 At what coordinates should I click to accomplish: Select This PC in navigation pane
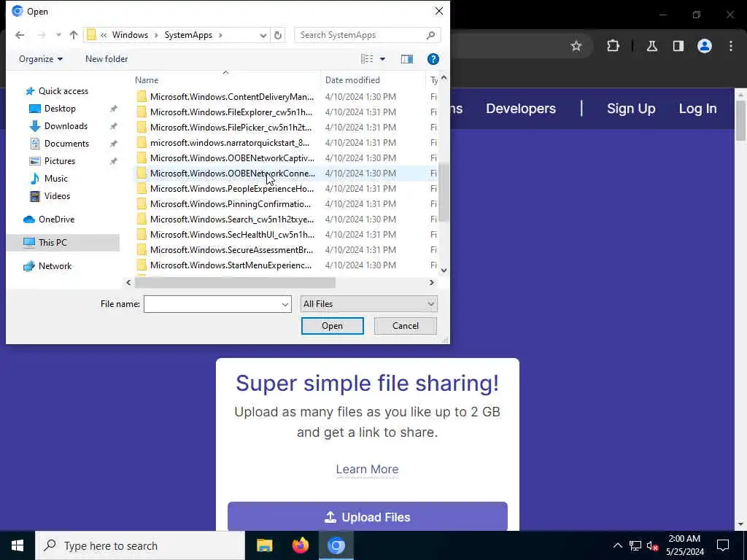(53, 243)
